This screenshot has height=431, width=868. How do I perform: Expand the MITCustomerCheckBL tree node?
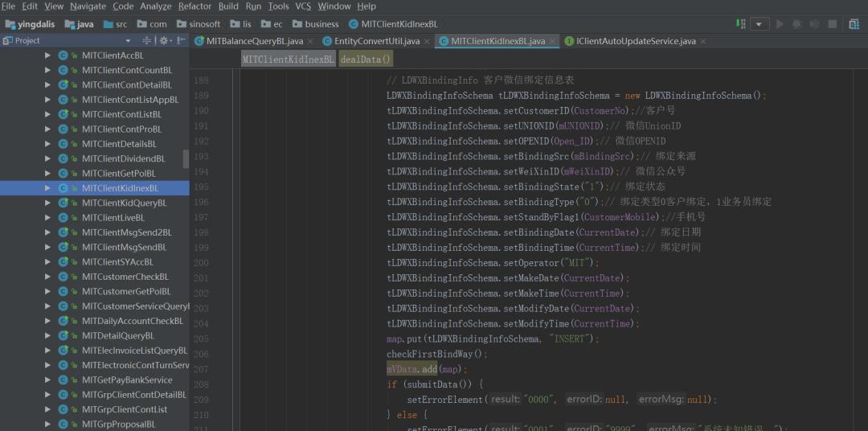(x=47, y=277)
